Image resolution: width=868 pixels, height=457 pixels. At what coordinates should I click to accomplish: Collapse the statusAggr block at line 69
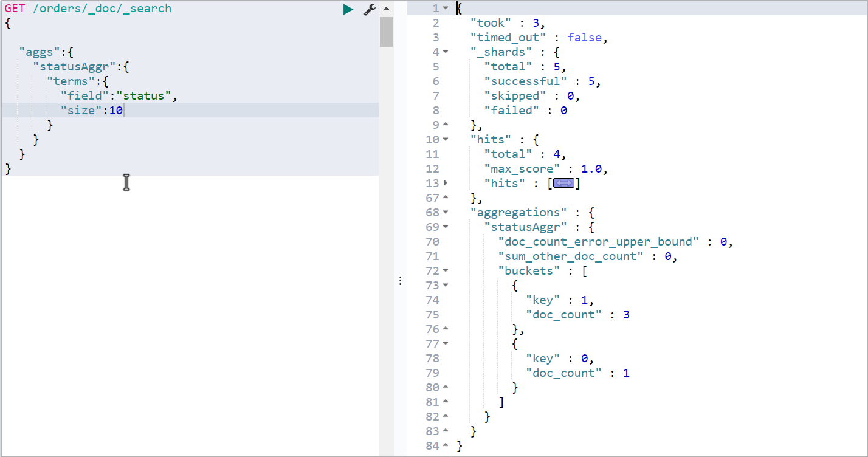click(x=446, y=227)
